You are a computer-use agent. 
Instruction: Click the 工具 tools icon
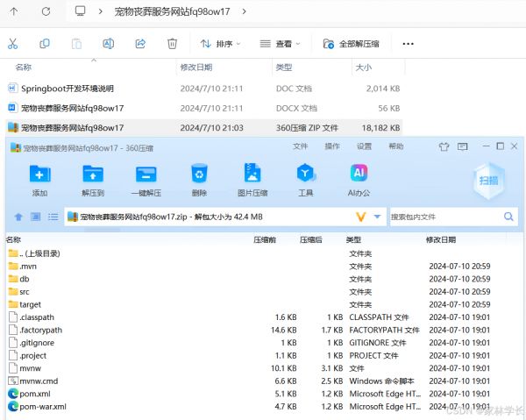click(x=306, y=180)
